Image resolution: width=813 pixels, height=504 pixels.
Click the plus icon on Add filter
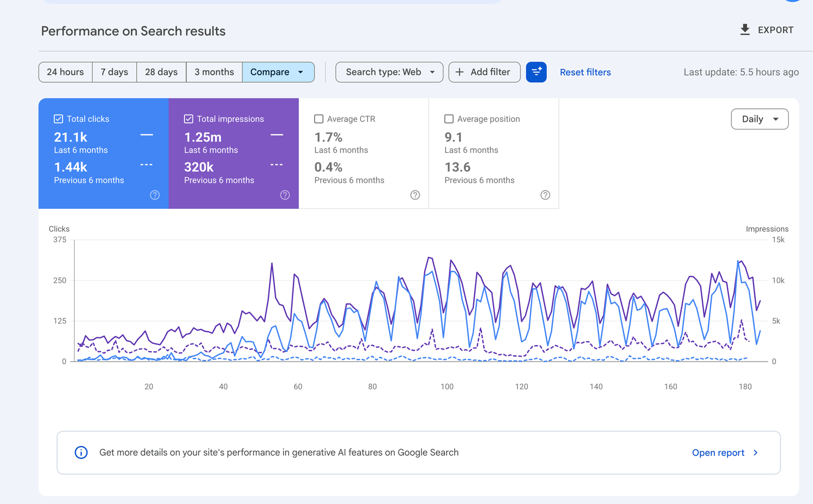pos(459,72)
